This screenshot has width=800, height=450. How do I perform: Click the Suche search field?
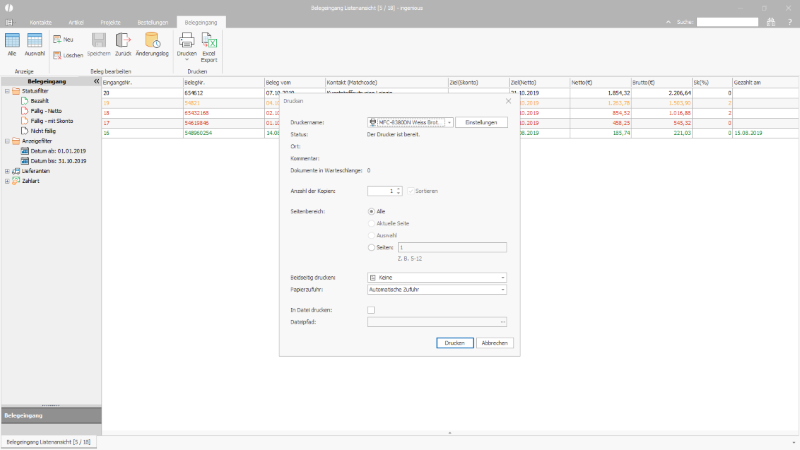[x=728, y=22]
